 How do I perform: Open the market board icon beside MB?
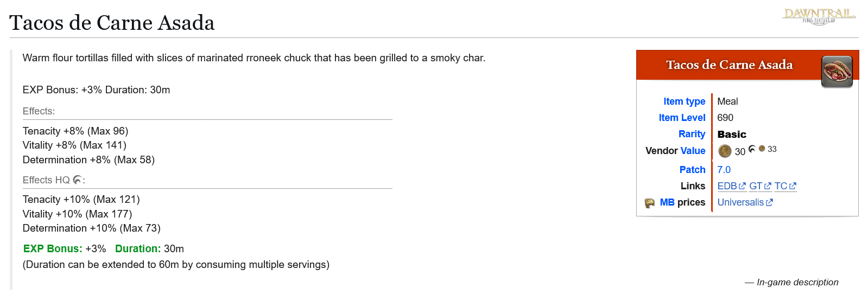click(650, 203)
